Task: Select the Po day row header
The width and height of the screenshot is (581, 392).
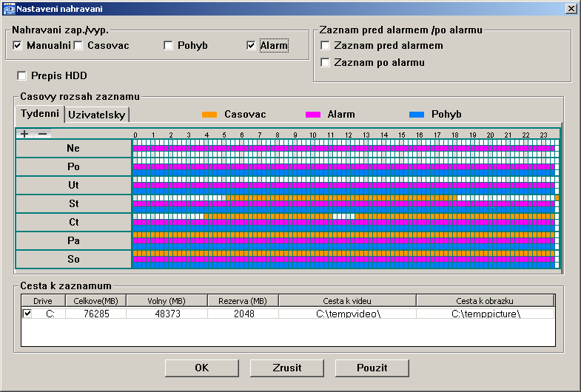Action: coord(73,166)
